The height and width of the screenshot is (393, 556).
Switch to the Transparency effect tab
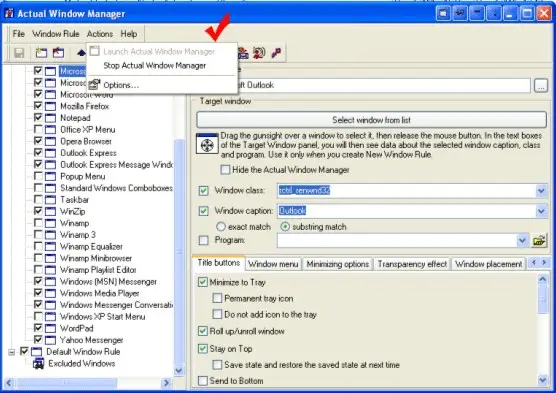pyautogui.click(x=412, y=264)
